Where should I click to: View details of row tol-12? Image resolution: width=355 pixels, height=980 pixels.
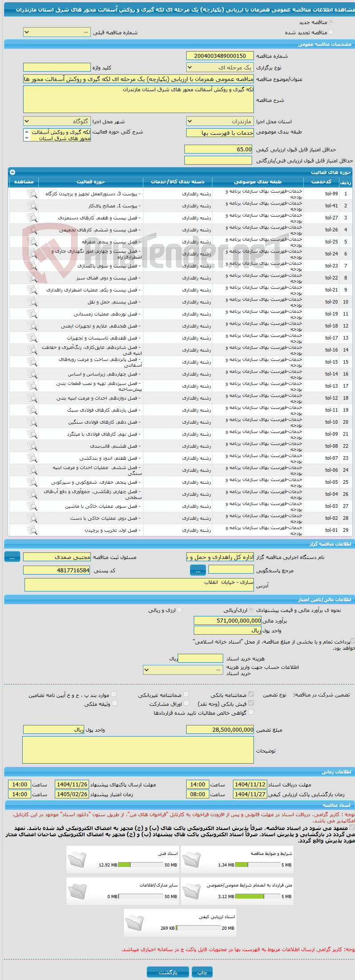tap(32, 398)
